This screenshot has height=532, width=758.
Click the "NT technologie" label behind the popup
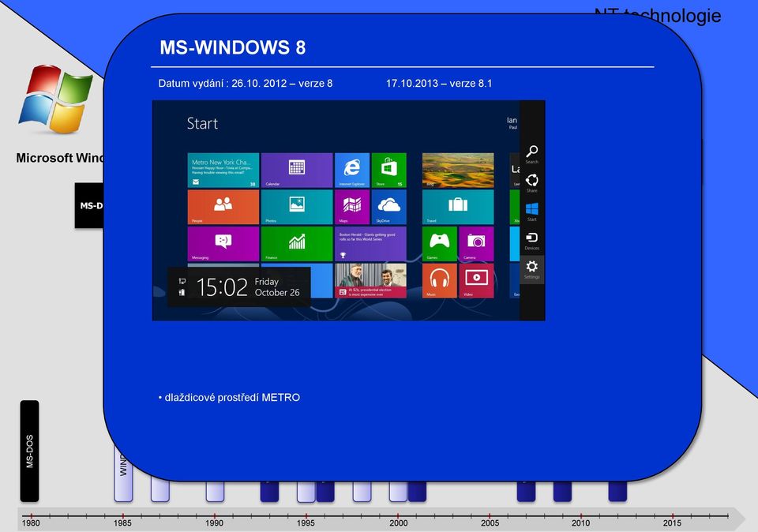pyautogui.click(x=658, y=16)
